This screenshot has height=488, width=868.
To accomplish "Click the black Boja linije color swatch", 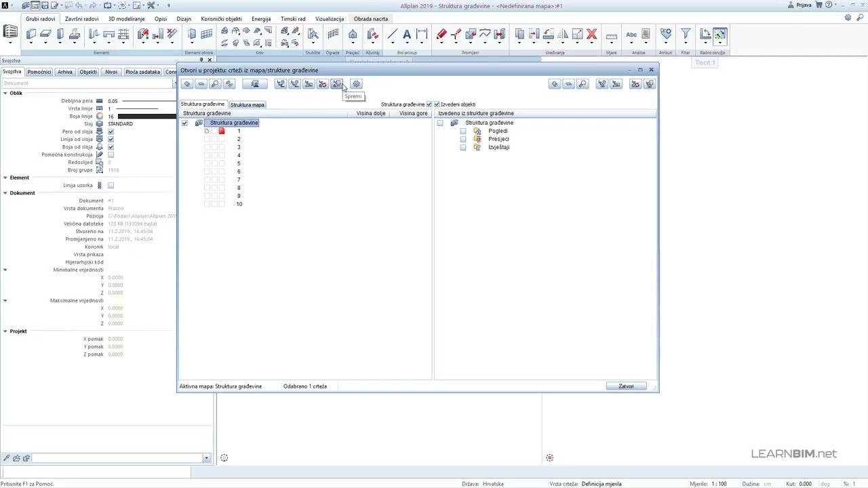I will pyautogui.click(x=146, y=117).
